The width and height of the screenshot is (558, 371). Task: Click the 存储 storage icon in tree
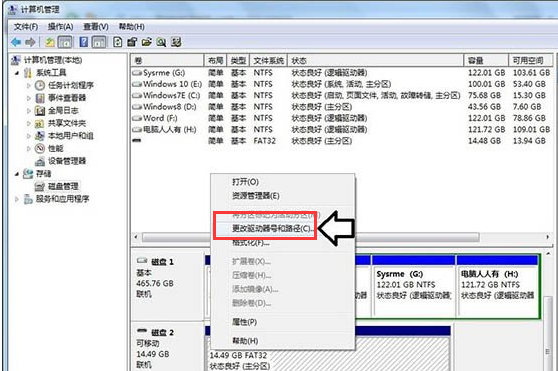pos(28,174)
